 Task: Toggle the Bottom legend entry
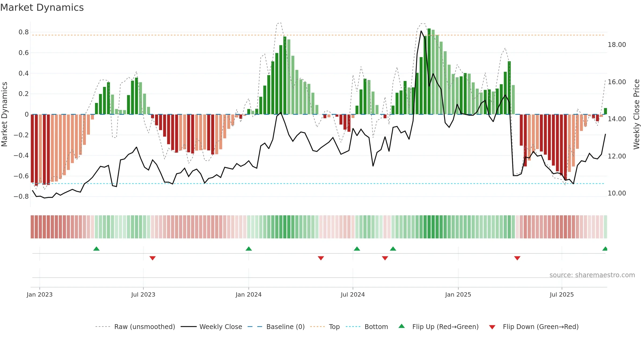[x=367, y=327]
